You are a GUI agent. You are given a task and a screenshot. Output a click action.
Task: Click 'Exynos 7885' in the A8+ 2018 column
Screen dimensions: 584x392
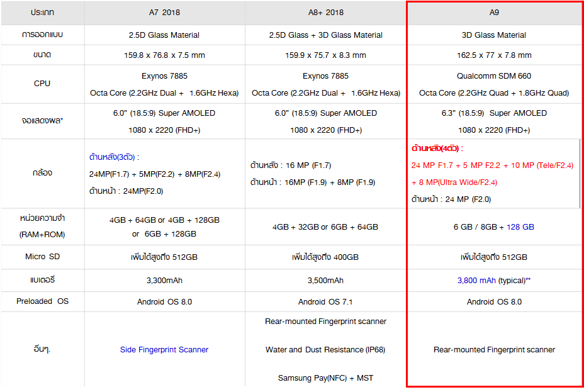coord(325,76)
